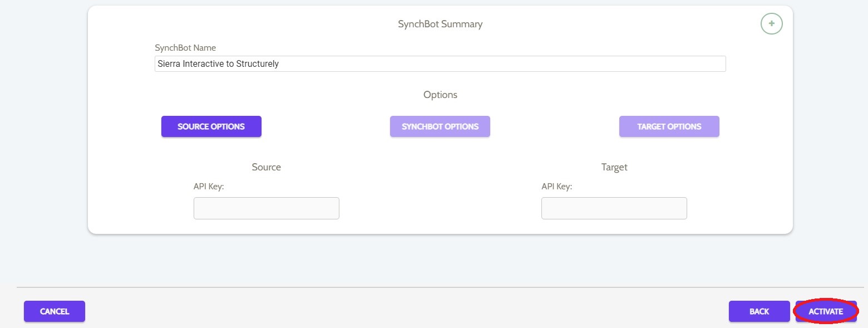The height and width of the screenshot is (328, 868).
Task: Click the red-circled ACTIVATE button
Action: coord(826,311)
